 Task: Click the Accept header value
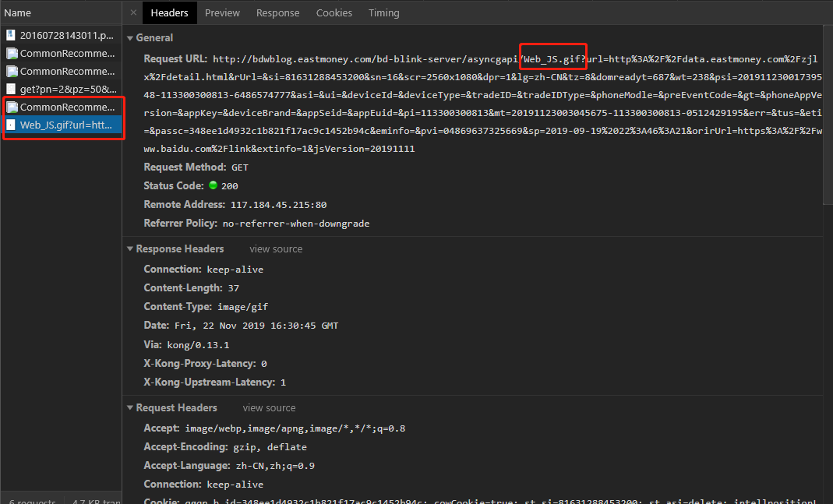click(295, 428)
